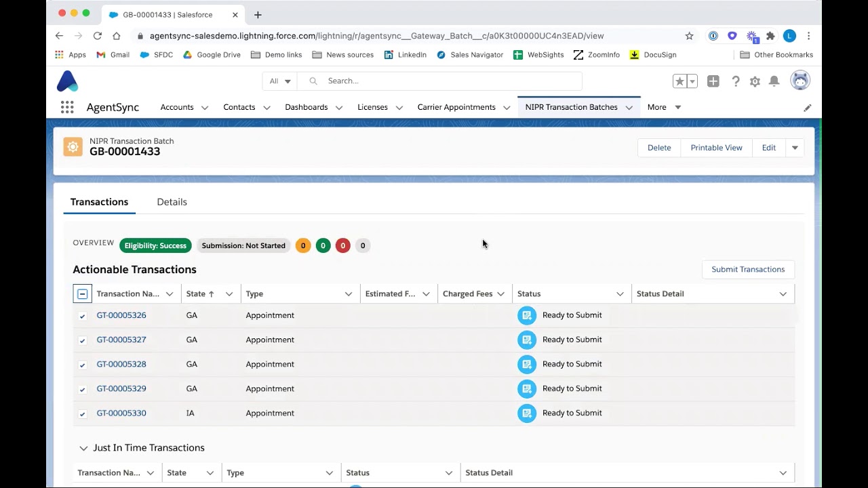This screenshot has height=488, width=868.
Task: Collapse the Just In Time Transactions section
Action: (x=83, y=448)
